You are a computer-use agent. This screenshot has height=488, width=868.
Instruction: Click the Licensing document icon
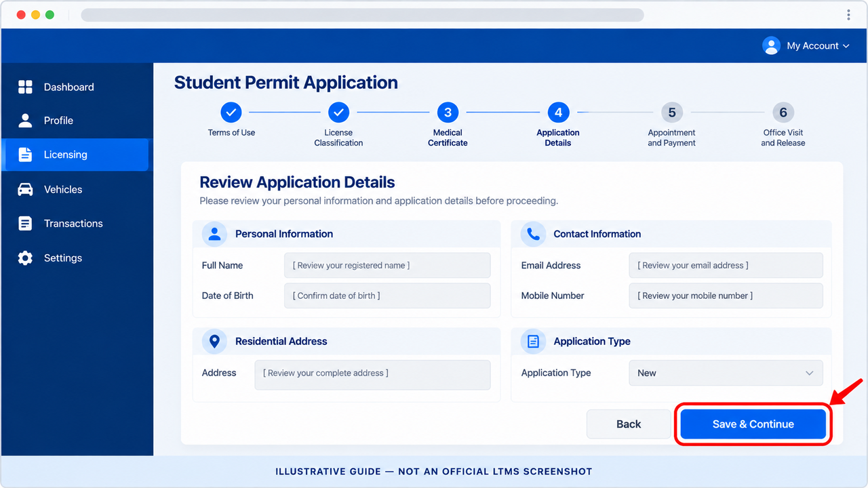(25, 155)
